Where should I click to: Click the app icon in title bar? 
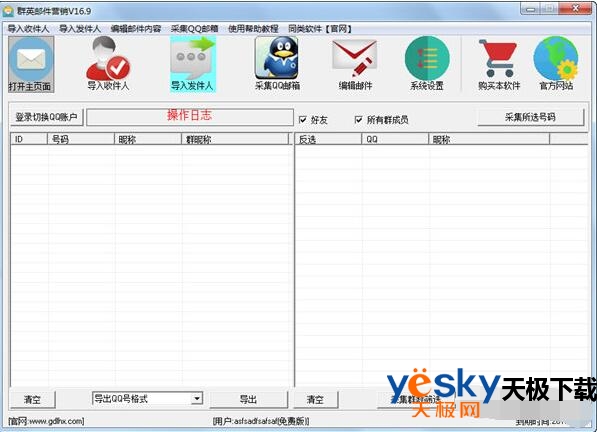[x=8, y=11]
